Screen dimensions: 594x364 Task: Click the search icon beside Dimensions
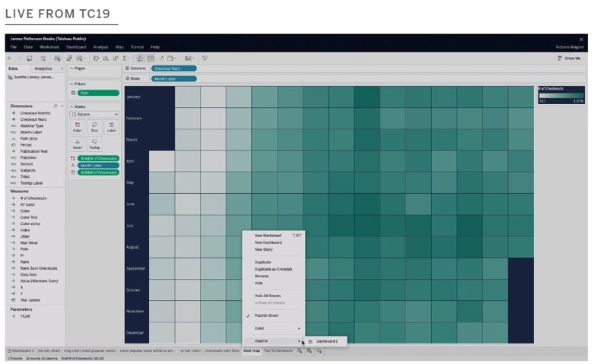[x=56, y=106]
